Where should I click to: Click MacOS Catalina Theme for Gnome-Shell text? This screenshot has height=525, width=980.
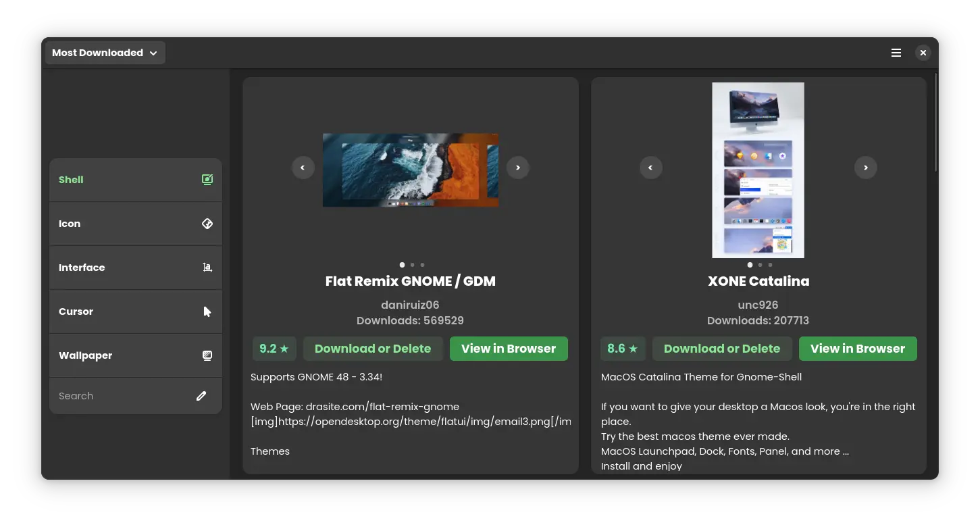(x=702, y=377)
